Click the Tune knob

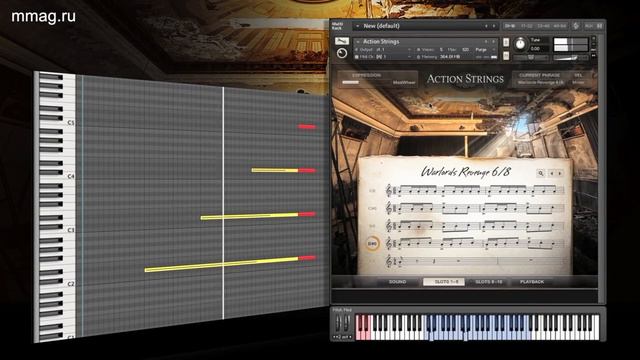(x=520, y=44)
